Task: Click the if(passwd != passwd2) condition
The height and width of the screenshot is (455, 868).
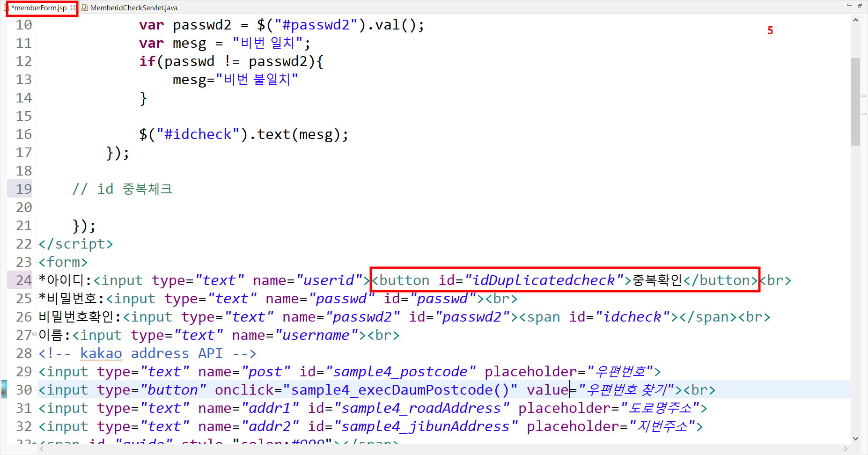Action: [231, 61]
